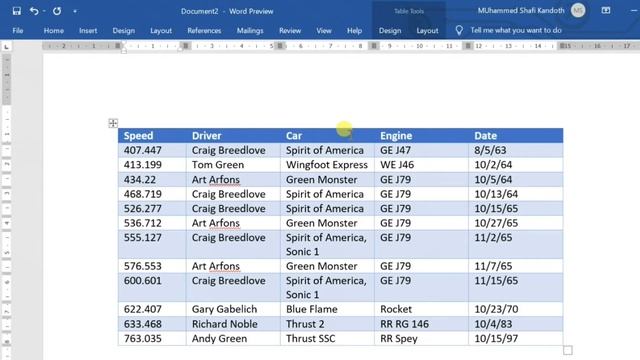Viewport: 640px width, 360px height.
Task: Click the Car header cell
Action: (x=327, y=136)
